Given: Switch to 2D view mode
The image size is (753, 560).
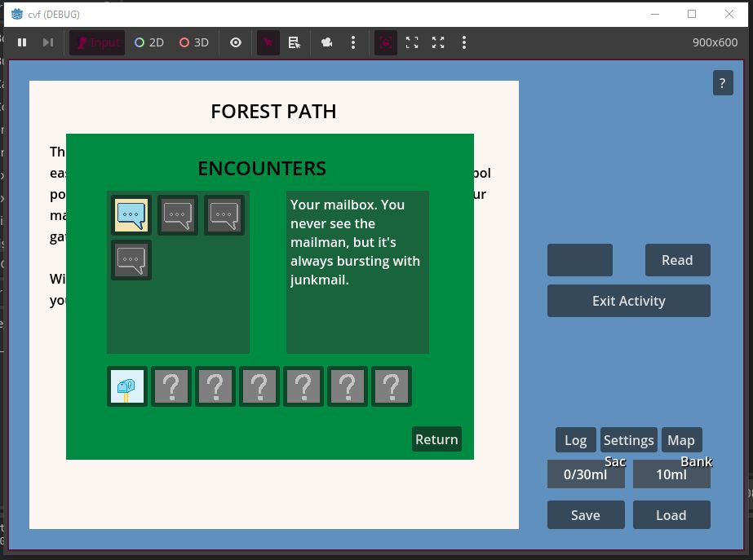Looking at the screenshot, I should pos(149,42).
